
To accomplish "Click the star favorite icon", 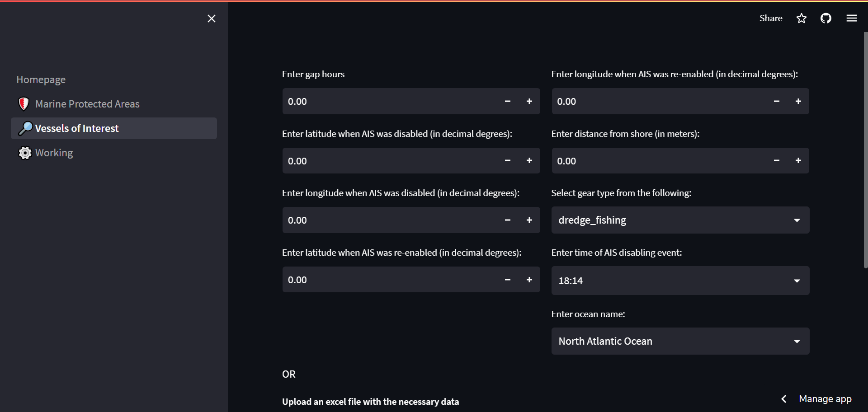I will pos(802,19).
